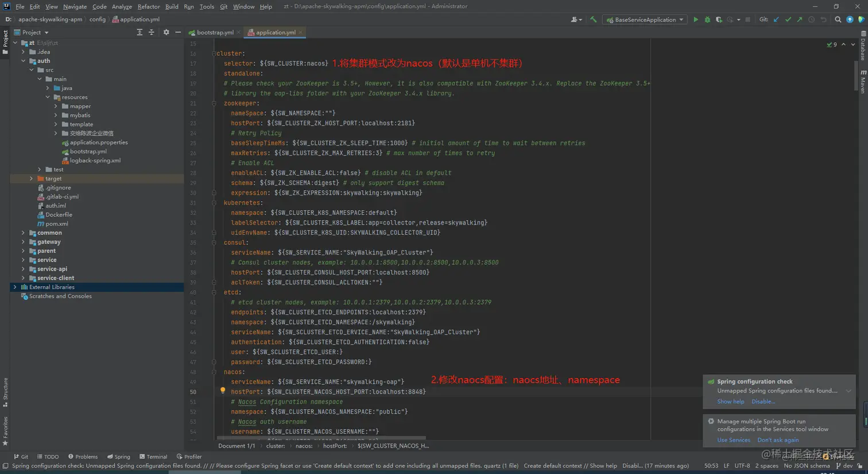Expand External Libraries node
Image resolution: width=868 pixels, height=474 pixels.
point(15,287)
